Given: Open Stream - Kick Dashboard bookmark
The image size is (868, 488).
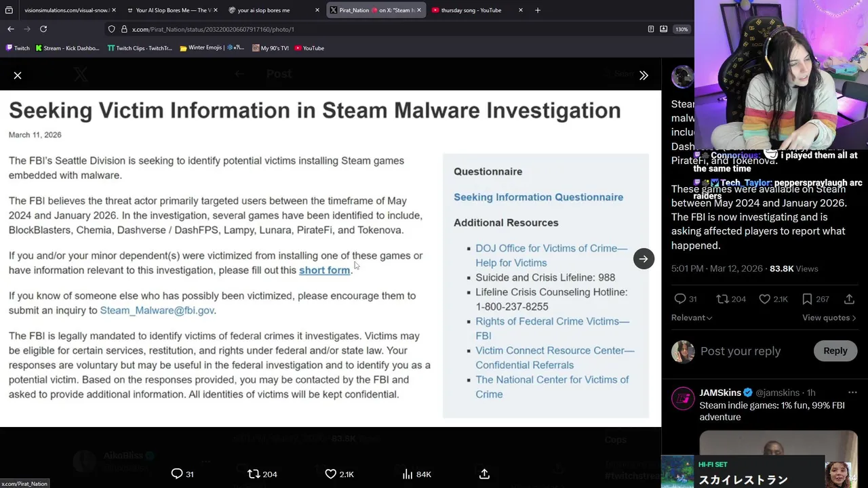Looking at the screenshot, I should [x=67, y=48].
